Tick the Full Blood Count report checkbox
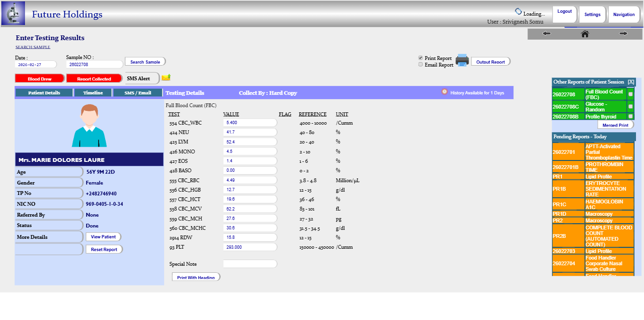This screenshot has width=644, height=320. (x=630, y=94)
